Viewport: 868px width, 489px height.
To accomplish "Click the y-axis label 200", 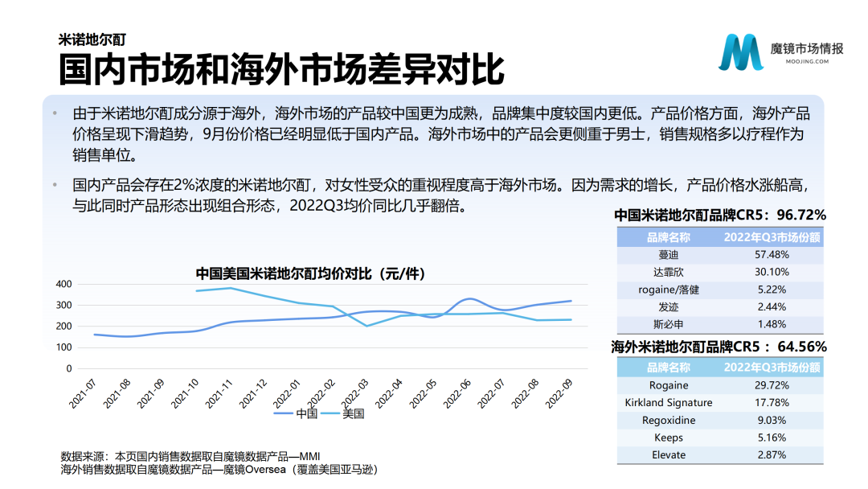I will [63, 327].
